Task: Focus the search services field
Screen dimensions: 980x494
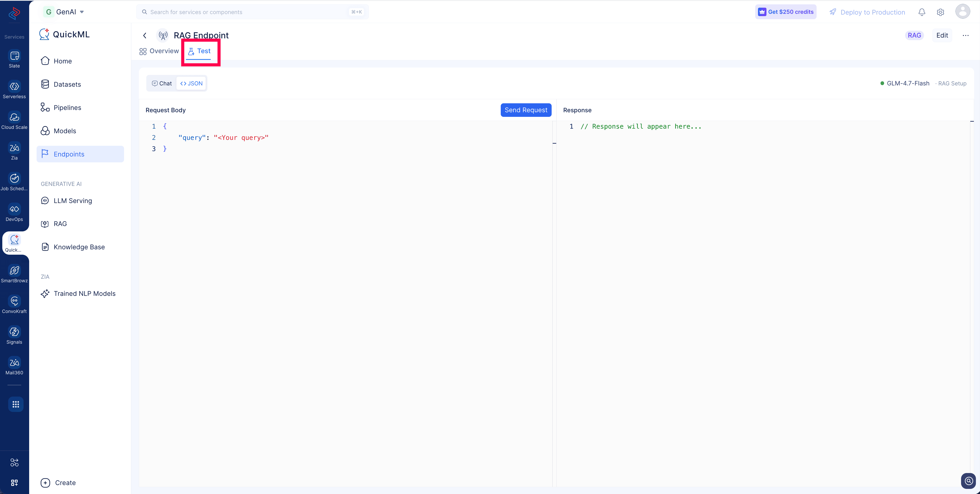Action: pyautogui.click(x=252, y=12)
